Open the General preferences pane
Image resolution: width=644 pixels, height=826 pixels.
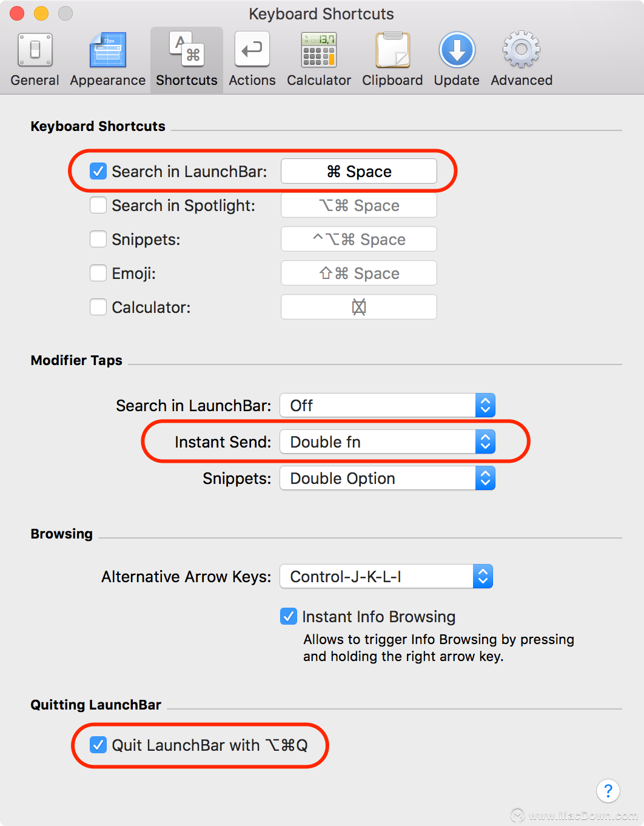(35, 60)
